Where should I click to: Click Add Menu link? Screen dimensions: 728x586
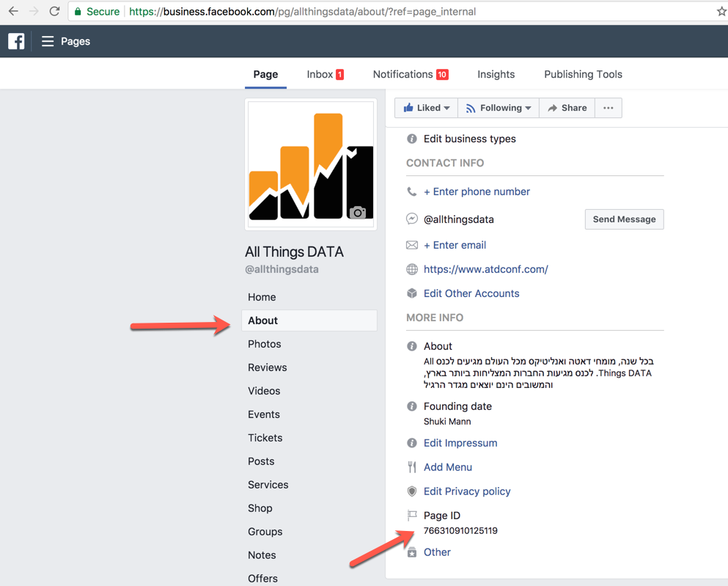point(447,467)
